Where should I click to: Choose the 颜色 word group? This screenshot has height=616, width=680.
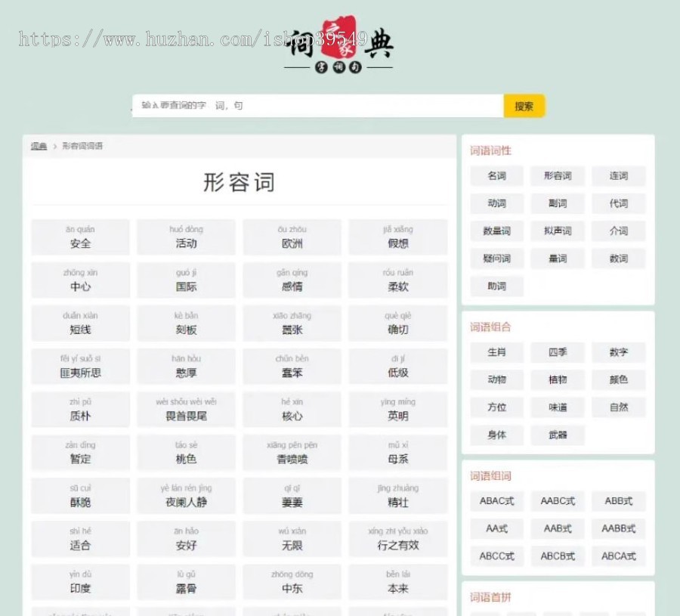coord(618,379)
